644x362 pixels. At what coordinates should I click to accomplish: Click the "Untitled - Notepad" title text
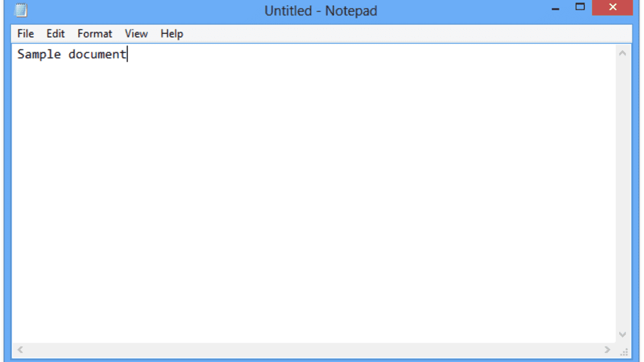tap(320, 11)
